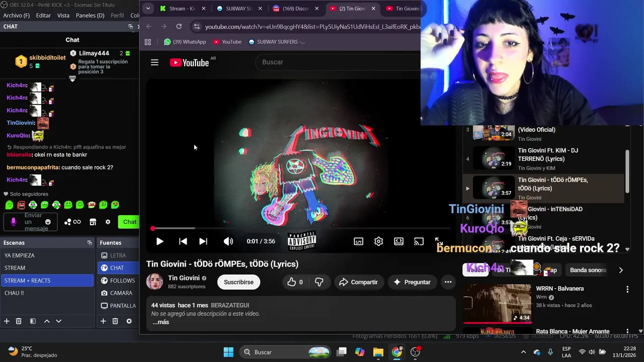Play the YouTube video
This screenshot has width=644, height=362.
click(x=159, y=241)
